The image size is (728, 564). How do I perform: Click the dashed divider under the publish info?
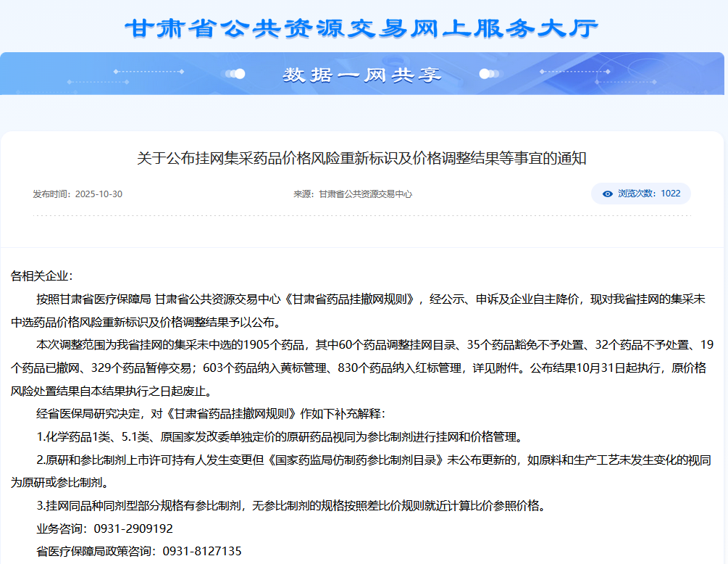pos(361,215)
